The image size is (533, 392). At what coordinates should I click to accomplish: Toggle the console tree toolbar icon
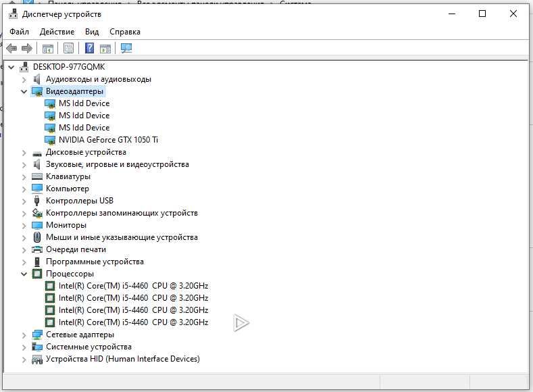[48, 49]
